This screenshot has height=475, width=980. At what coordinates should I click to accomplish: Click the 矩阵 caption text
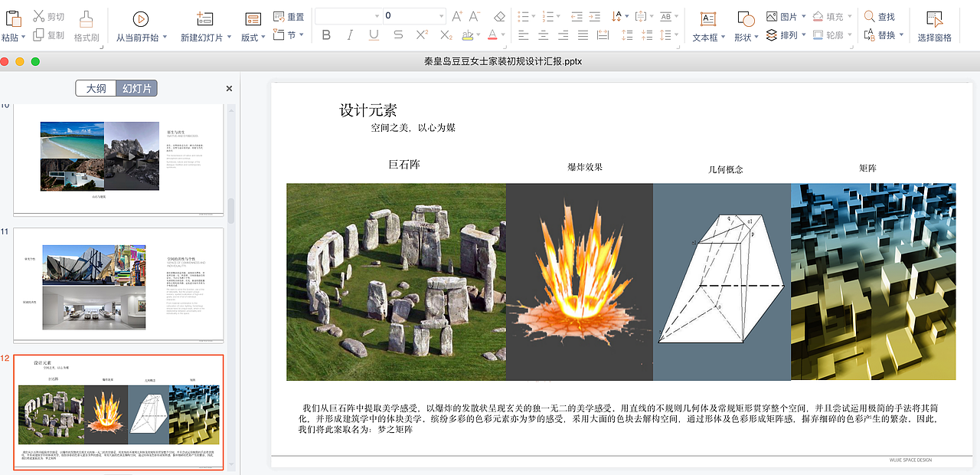[x=867, y=168]
